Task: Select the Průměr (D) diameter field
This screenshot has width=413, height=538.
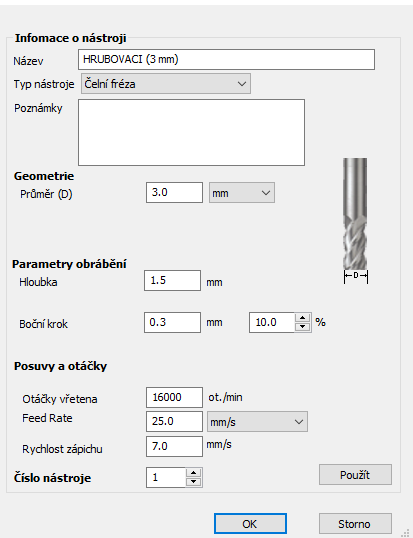Action: pos(174,192)
